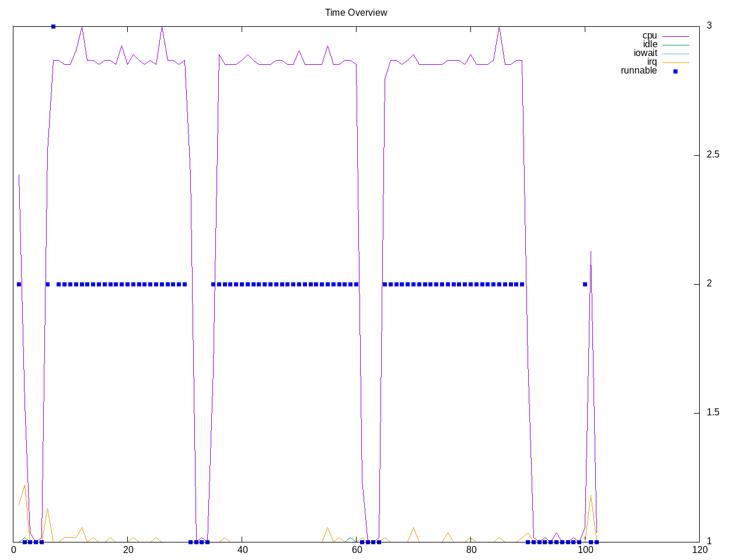Select the "runnable" legend label
The height and width of the screenshot is (560, 747).
[x=638, y=71]
